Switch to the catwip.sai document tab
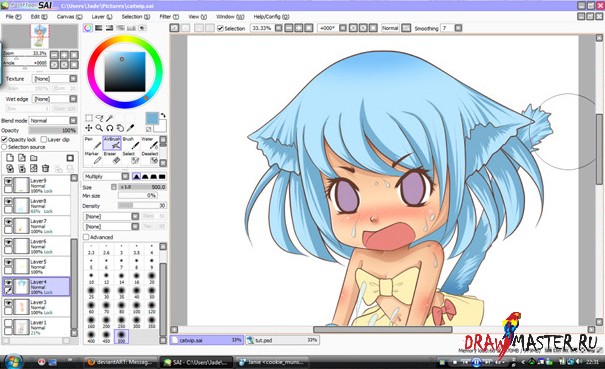This screenshot has height=369, width=605. [x=207, y=340]
